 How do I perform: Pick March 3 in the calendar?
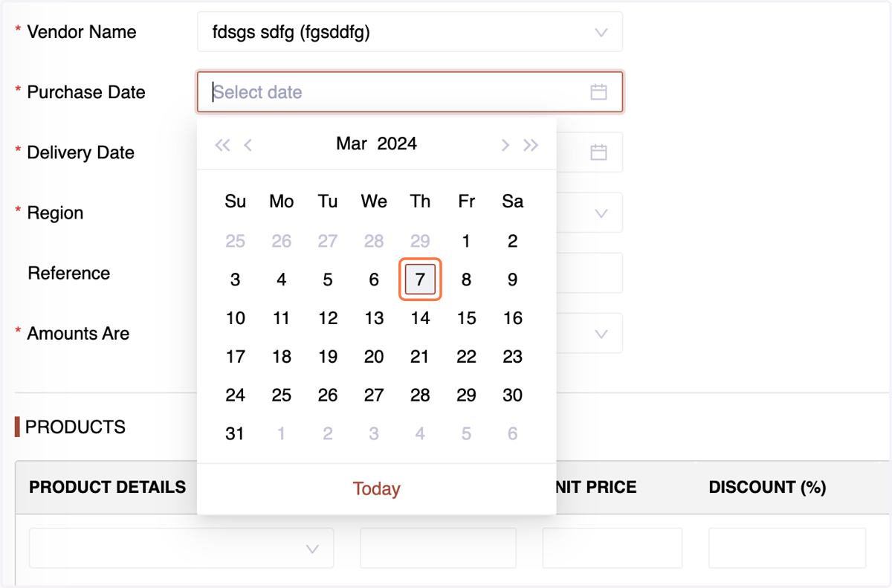235,280
